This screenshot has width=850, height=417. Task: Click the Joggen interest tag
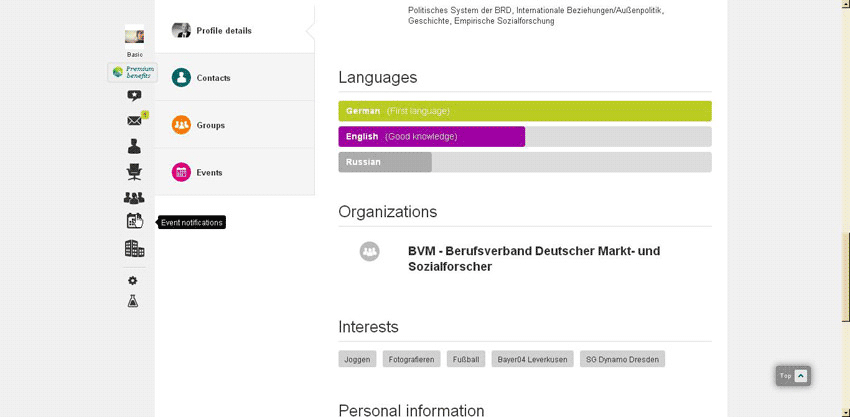point(357,359)
